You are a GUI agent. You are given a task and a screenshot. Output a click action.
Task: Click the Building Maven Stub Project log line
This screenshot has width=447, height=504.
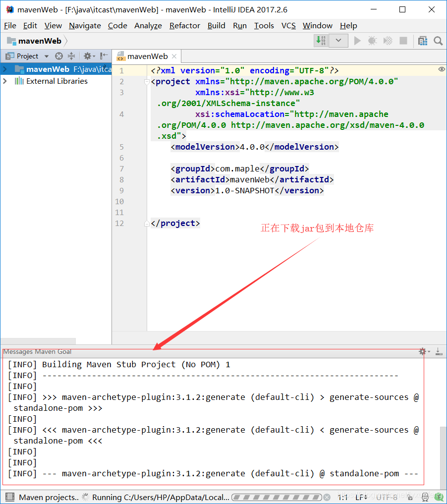coord(119,365)
